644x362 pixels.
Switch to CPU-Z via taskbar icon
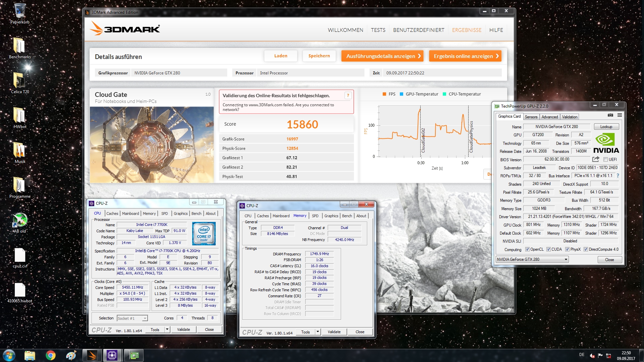112,355
